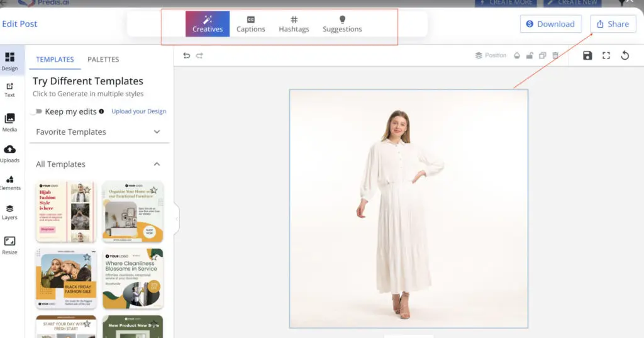Favorite the Where Cleanliness Blossoms template star
Image resolution: width=644 pixels, height=338 pixels.
click(153, 257)
